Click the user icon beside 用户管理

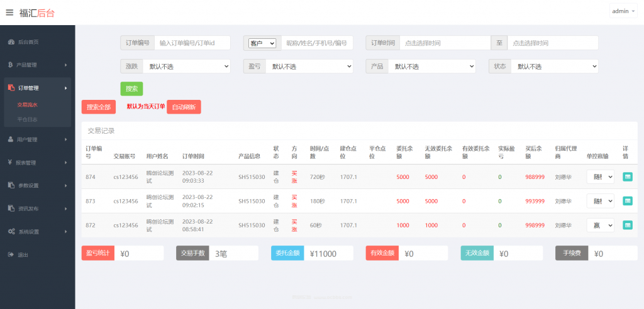11,139
